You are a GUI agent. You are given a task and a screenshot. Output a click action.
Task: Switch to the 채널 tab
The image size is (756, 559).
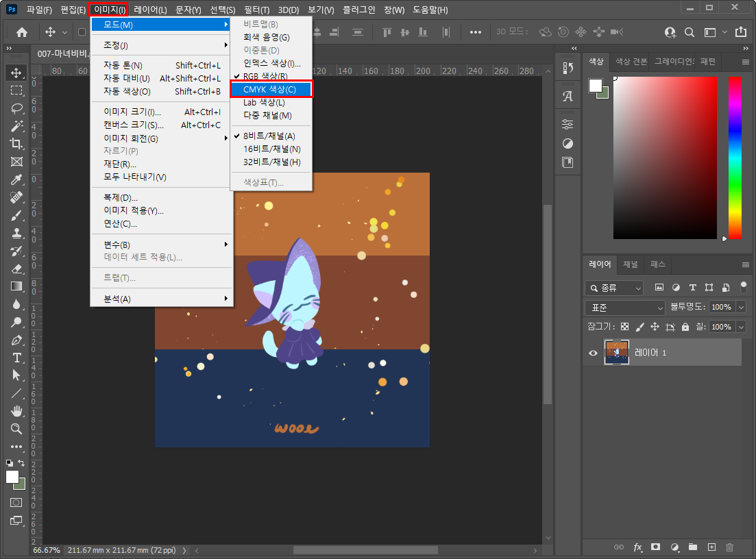(x=630, y=264)
